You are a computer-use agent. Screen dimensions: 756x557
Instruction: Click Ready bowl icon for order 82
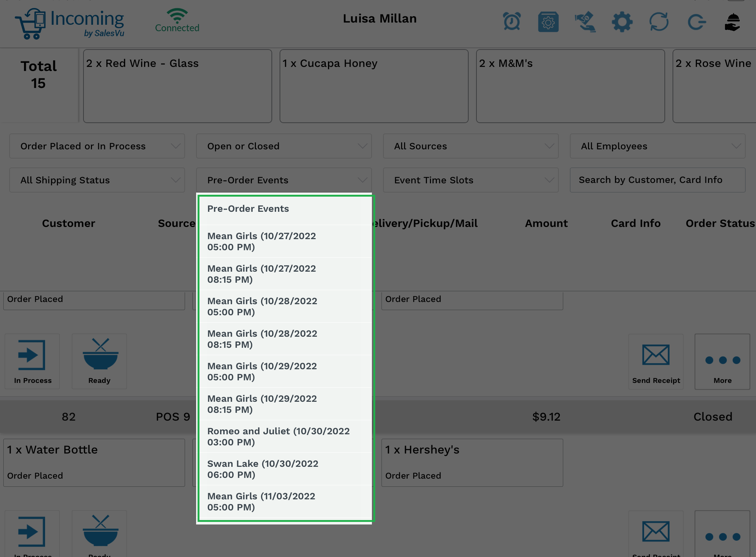click(x=99, y=534)
